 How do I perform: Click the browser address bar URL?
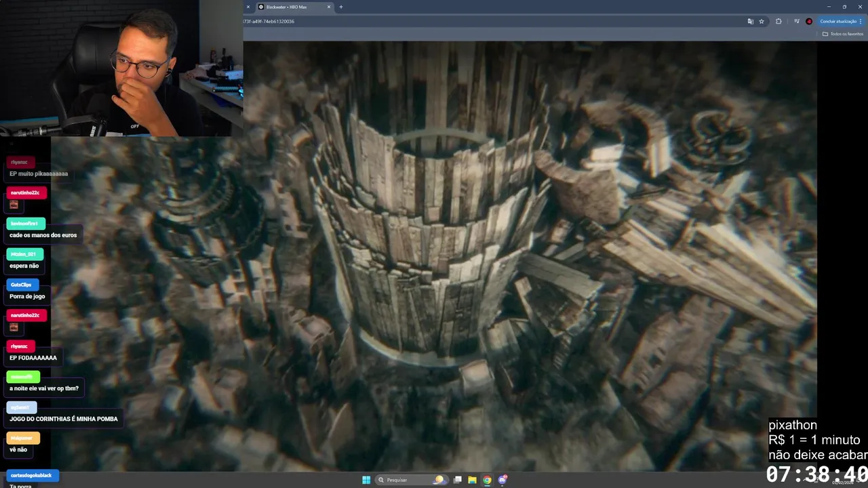point(269,21)
